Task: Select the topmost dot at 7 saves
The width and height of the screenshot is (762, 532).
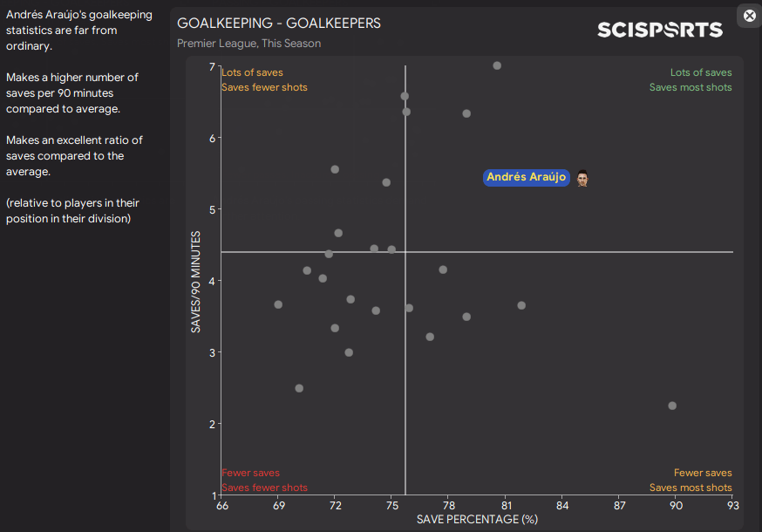Action: (x=497, y=65)
